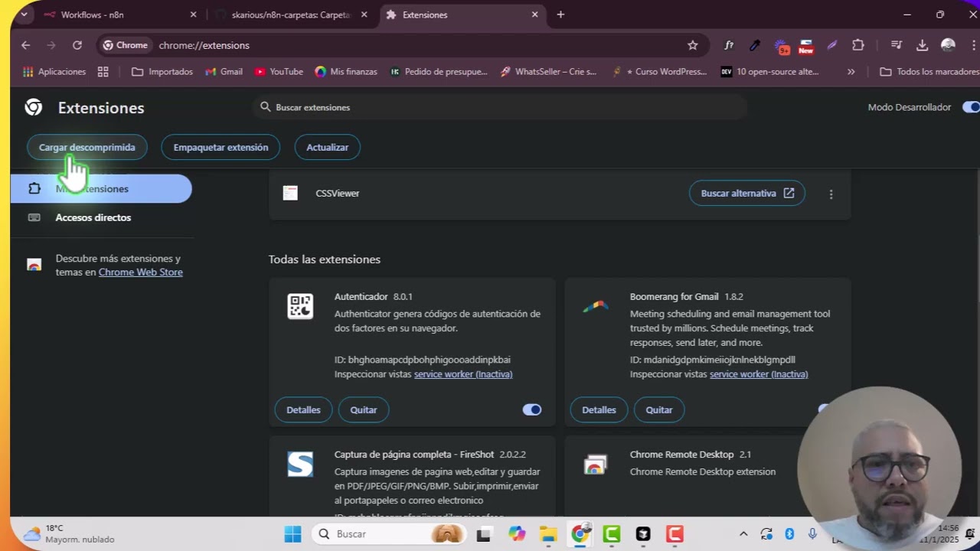Open the purple feather extension
Viewport: 980px width, 551px height.
[x=832, y=45]
